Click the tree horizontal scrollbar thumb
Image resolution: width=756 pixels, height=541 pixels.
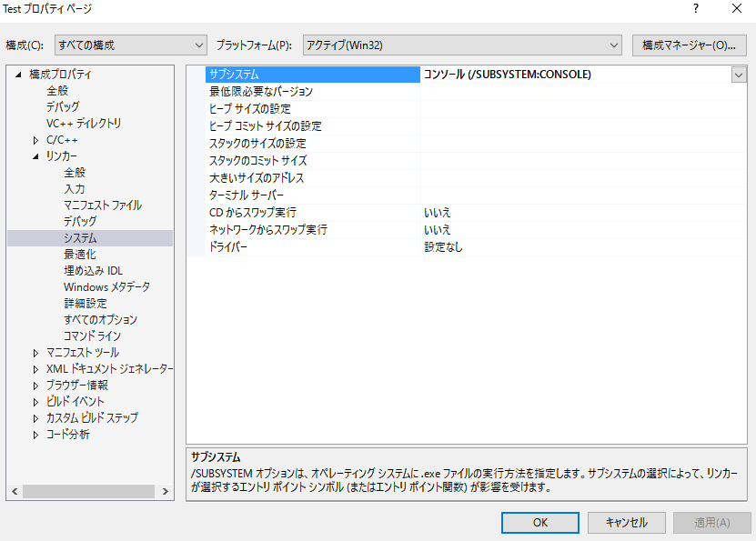[89, 491]
